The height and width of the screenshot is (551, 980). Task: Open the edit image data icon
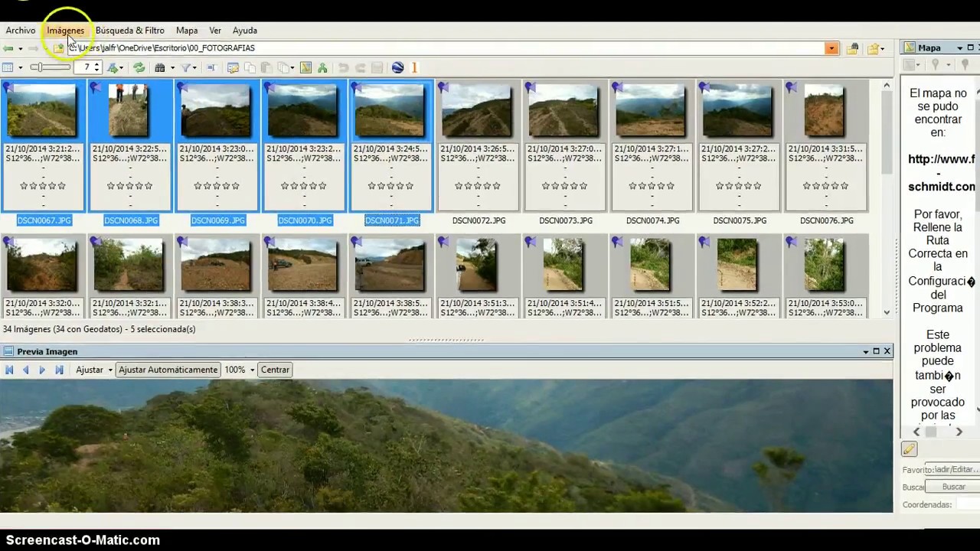click(233, 67)
